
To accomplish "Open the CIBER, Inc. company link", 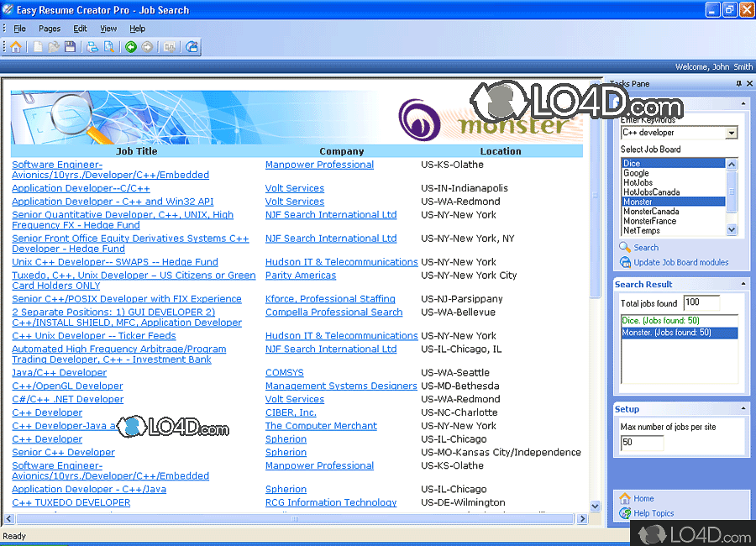I will [x=291, y=412].
